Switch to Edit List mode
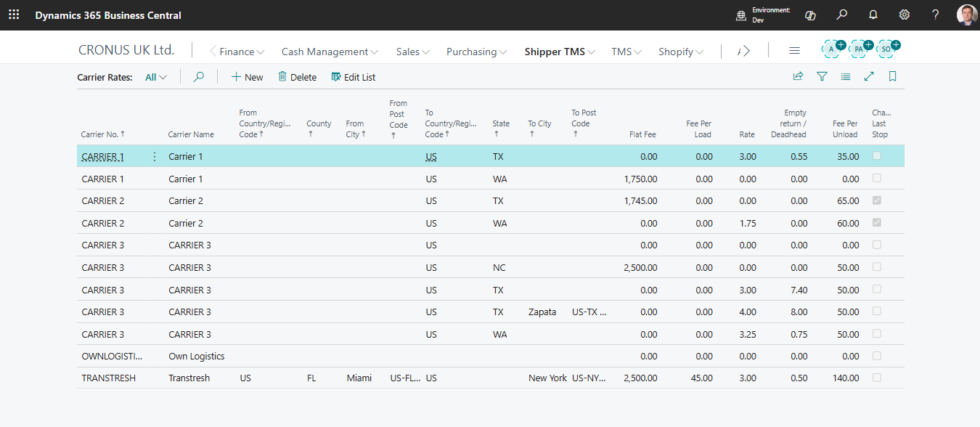 [x=353, y=76]
